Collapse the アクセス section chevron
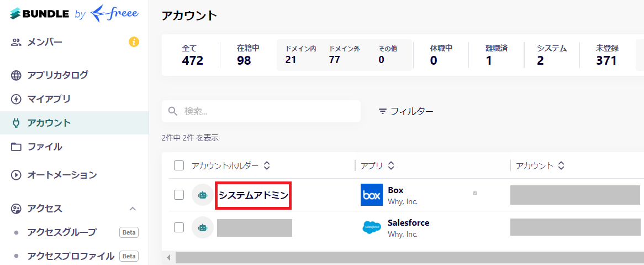Screen dimensions: 644x265 coord(133,209)
